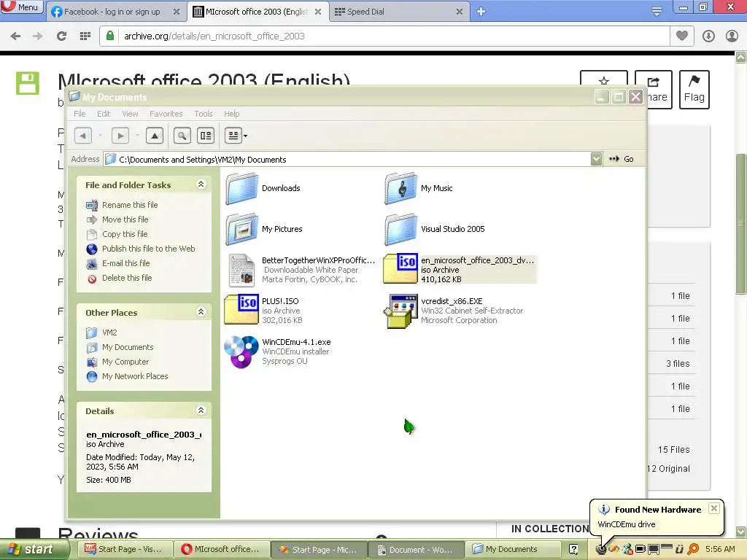The width and height of the screenshot is (747, 560).
Task: Open the Tools menu
Action: coord(204,114)
